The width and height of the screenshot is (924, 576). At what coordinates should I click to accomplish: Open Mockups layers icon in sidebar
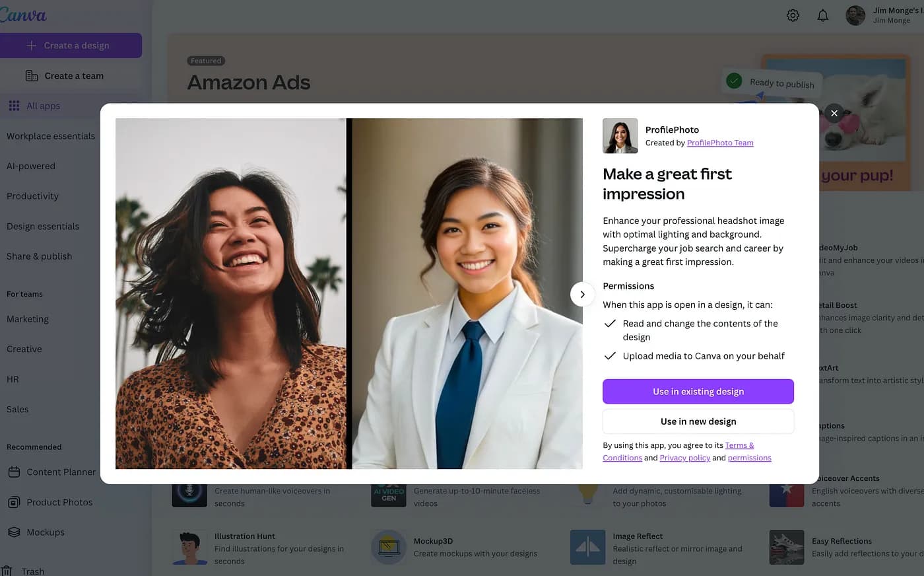point(14,532)
